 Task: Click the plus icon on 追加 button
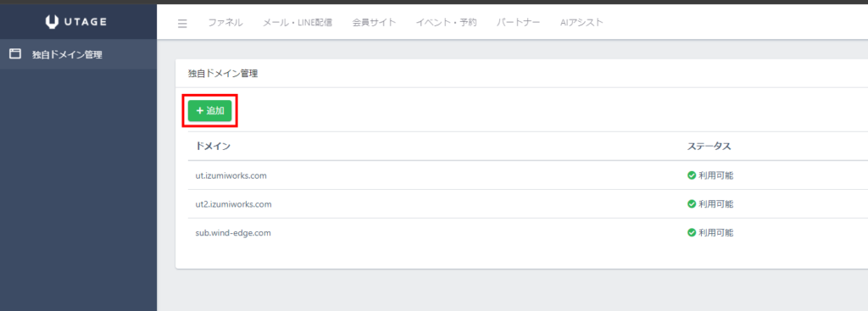pyautogui.click(x=200, y=111)
